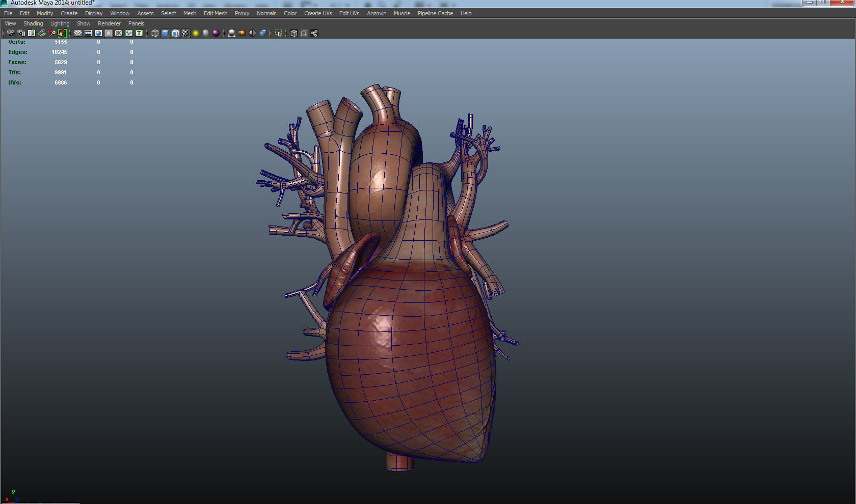The height and width of the screenshot is (504, 856).
Task: Open the Edit UVs menu
Action: pos(350,13)
